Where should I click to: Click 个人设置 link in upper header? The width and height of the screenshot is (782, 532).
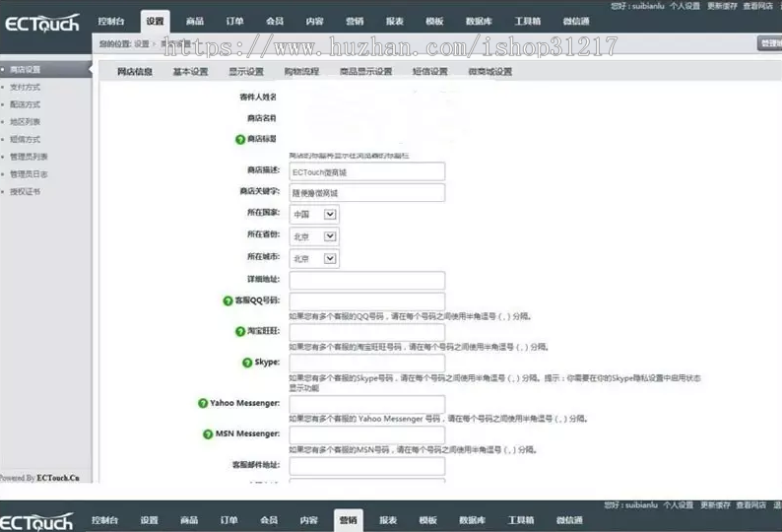pos(684,6)
